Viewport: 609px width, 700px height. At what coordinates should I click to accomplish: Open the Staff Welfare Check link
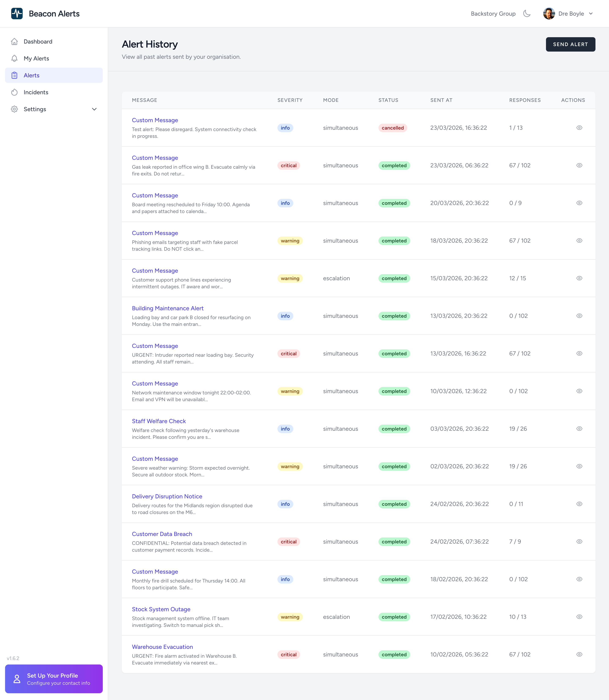(159, 421)
